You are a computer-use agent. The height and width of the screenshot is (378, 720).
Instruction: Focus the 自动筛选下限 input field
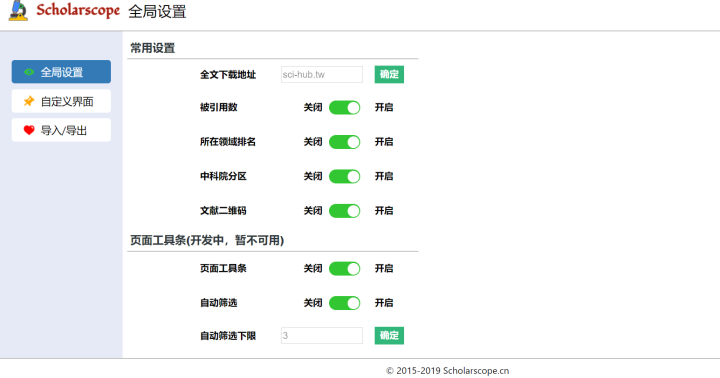322,335
